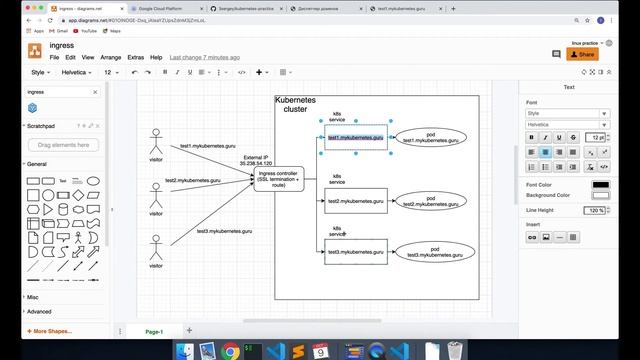Click the Last change 7 minutes ago link
This screenshot has height=360, width=640.
click(204, 58)
